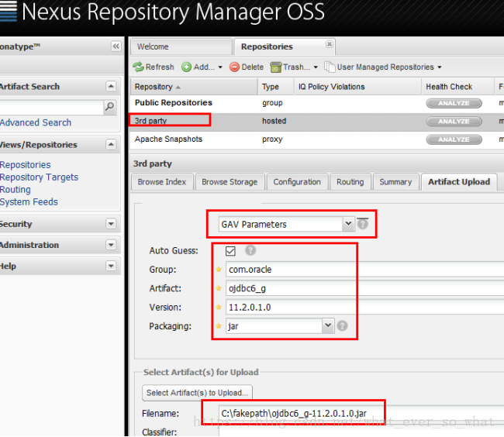504x437 pixels.
Task: Click the Type column header
Action: [x=276, y=87]
